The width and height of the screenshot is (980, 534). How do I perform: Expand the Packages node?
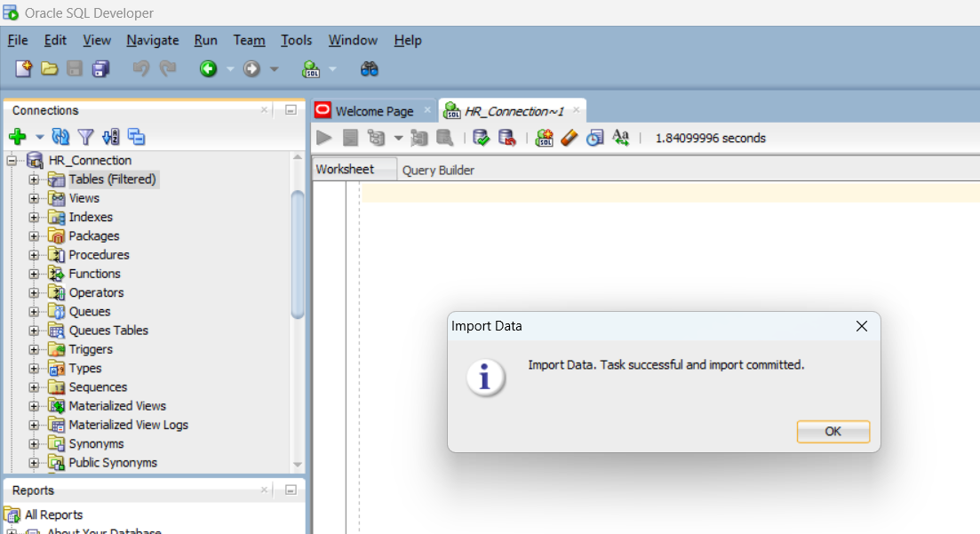click(34, 236)
